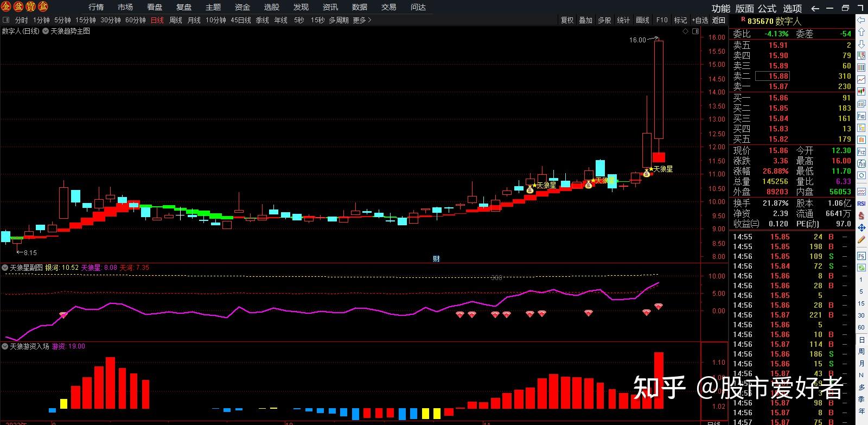Open the f(x) formula icon in sidebar
868x425 pixels.
pos(861,164)
